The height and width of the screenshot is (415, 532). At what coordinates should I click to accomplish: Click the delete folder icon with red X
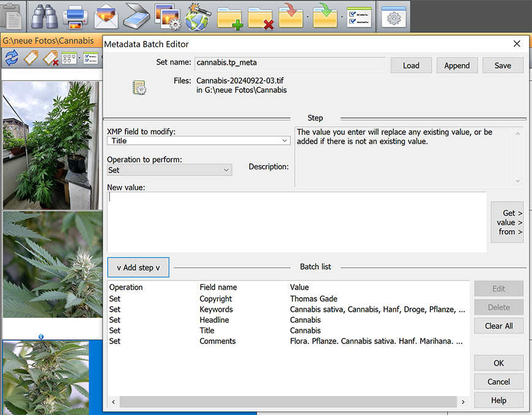pyautogui.click(x=260, y=17)
